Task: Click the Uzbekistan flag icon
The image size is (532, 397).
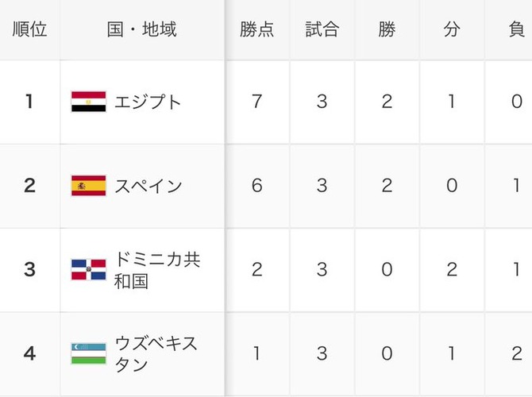Action: click(x=89, y=353)
